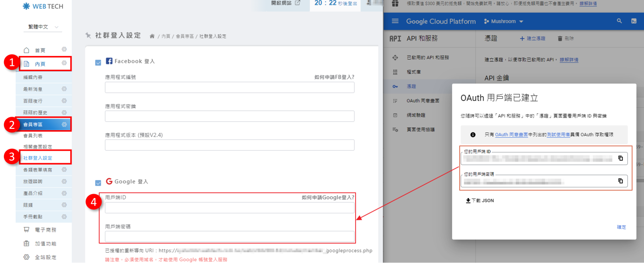Click the 刪除 trash icon
Viewport: 644px width, 263px height.
click(x=560, y=39)
